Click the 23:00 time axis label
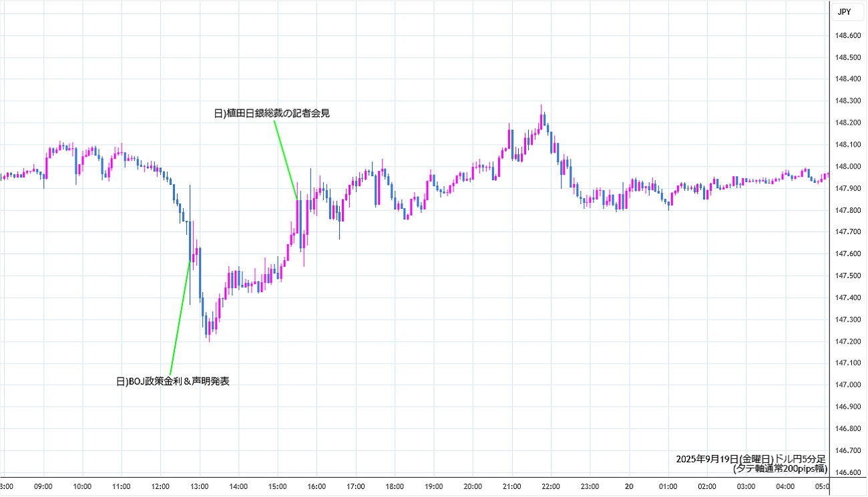The image size is (868, 497). click(x=590, y=486)
